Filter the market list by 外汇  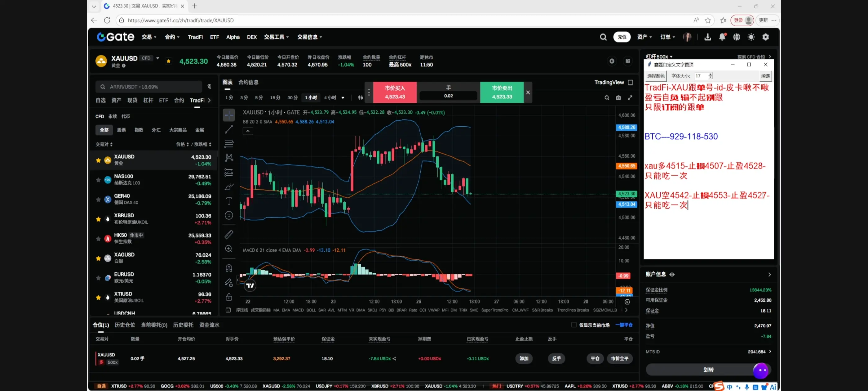click(156, 130)
